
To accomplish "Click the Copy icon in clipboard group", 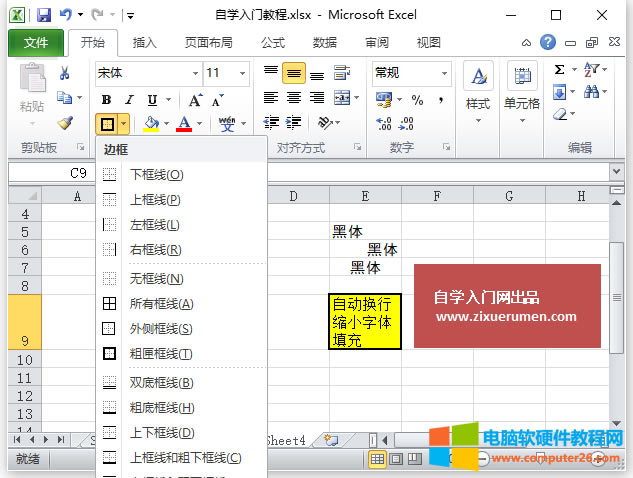I will [x=65, y=97].
